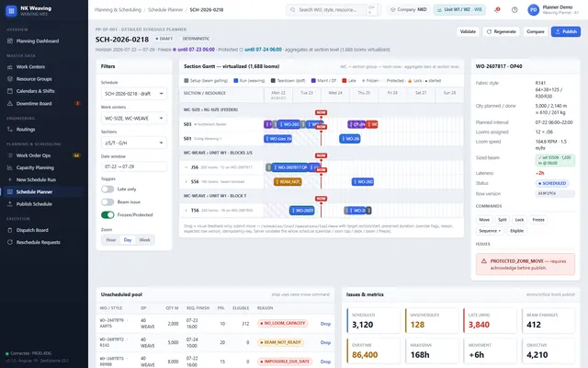Screen dimensions: 588x368
Task: Open Downtime Board sidebar item
Action: 34,104
